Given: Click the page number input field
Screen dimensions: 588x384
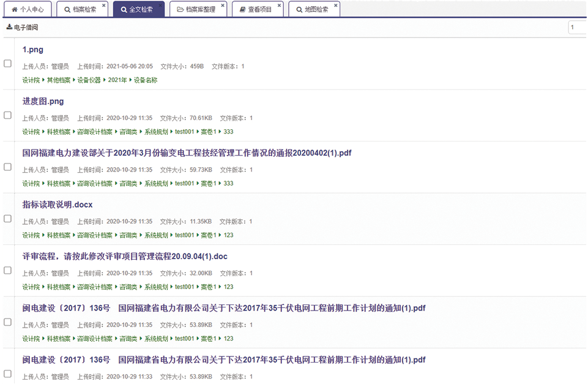Looking at the screenshot, I should (x=577, y=28).
